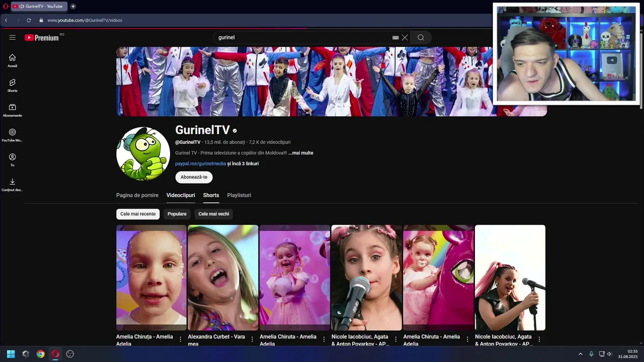Open the Tu profile sidebar item

click(x=12, y=159)
